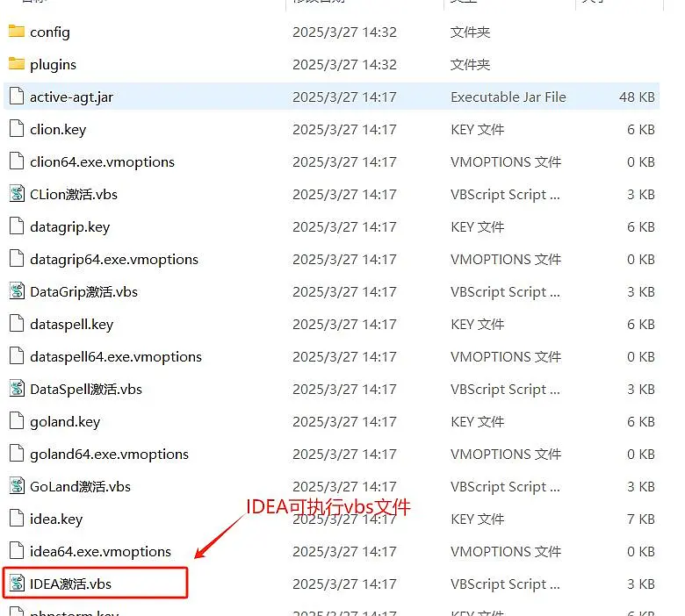Click the date cell of idea64.exe.vmoptions

[344, 551]
